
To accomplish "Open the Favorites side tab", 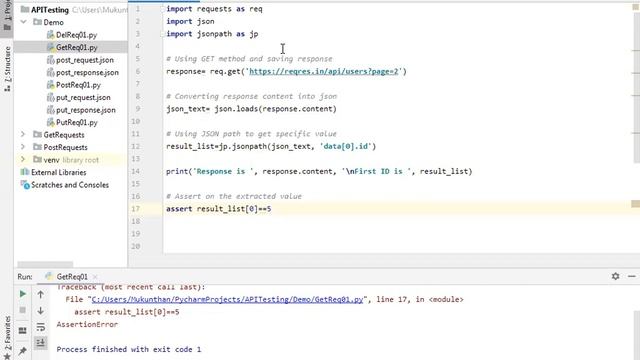I will tap(7, 338).
